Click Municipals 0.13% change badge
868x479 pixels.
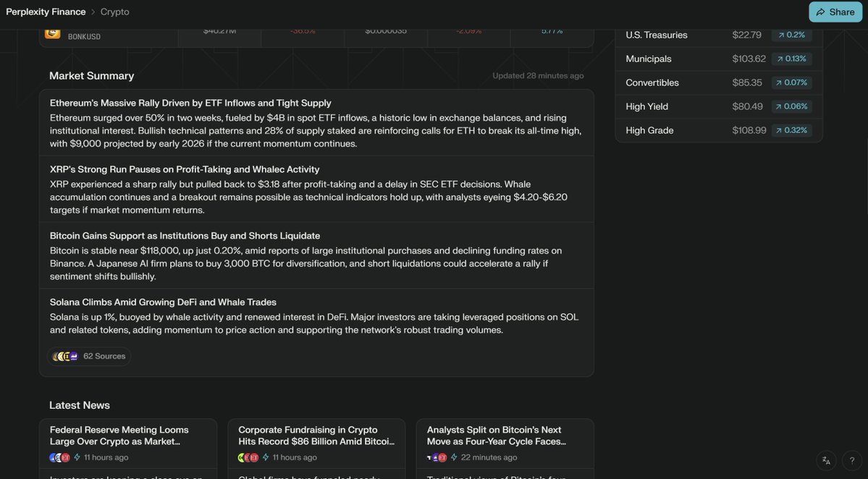click(791, 59)
